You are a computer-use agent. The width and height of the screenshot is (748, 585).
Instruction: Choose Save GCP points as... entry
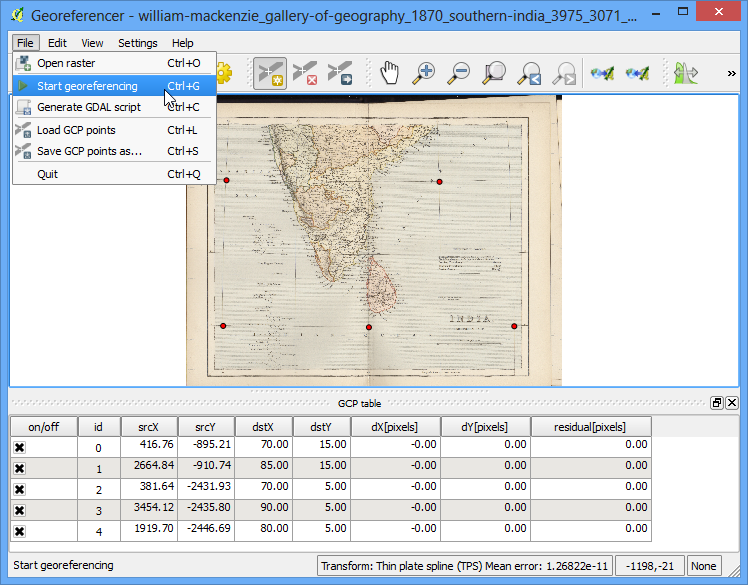pos(114,151)
